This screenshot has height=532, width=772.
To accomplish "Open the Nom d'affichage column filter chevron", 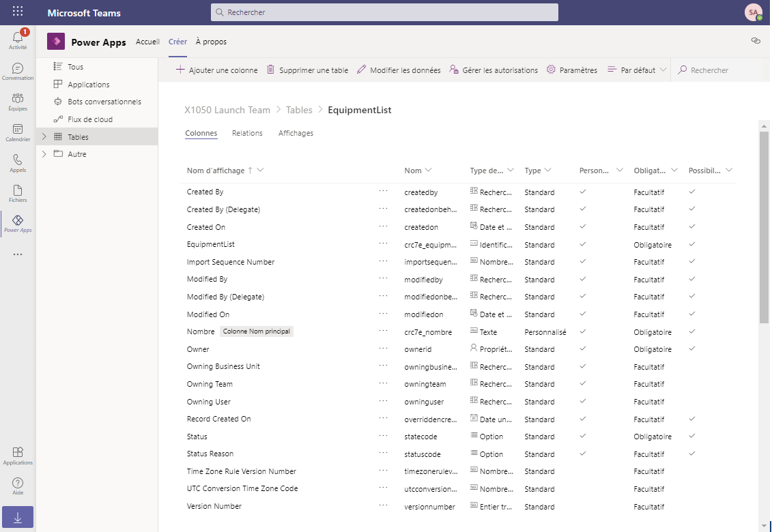I will (x=261, y=171).
